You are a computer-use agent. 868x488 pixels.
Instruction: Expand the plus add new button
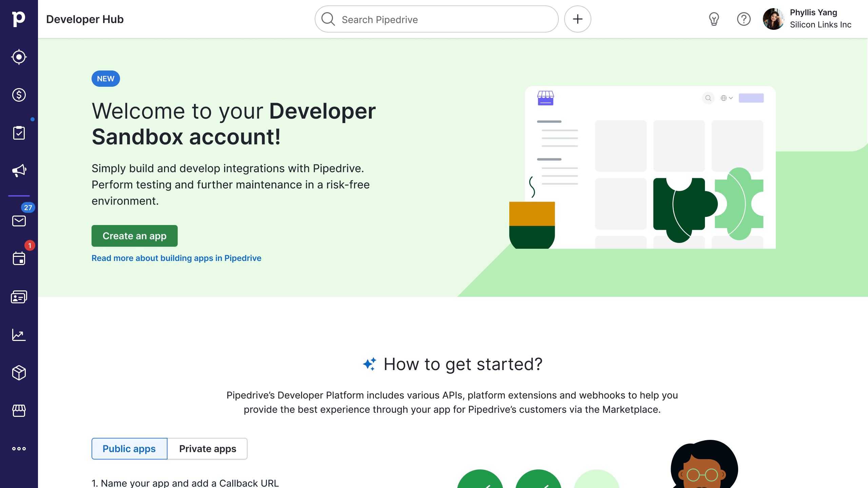click(578, 19)
